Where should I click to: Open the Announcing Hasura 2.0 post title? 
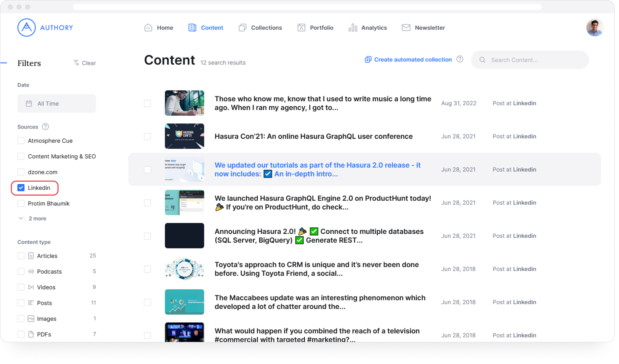[x=319, y=236]
